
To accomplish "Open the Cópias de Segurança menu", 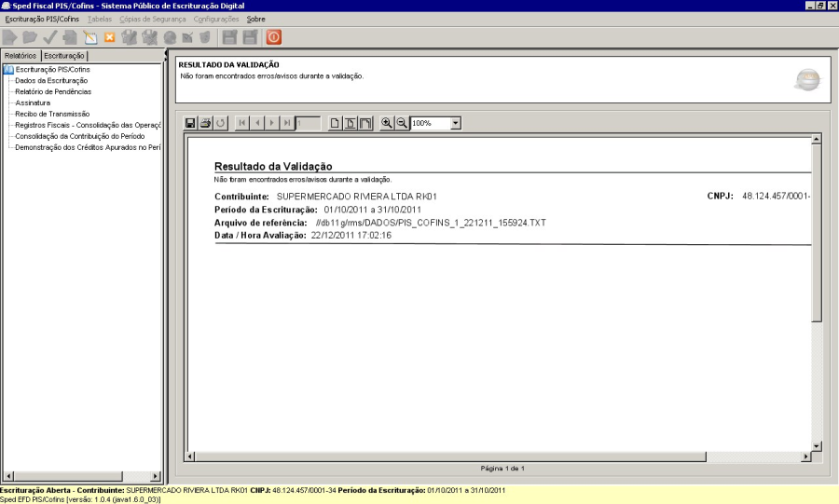I will [x=153, y=20].
